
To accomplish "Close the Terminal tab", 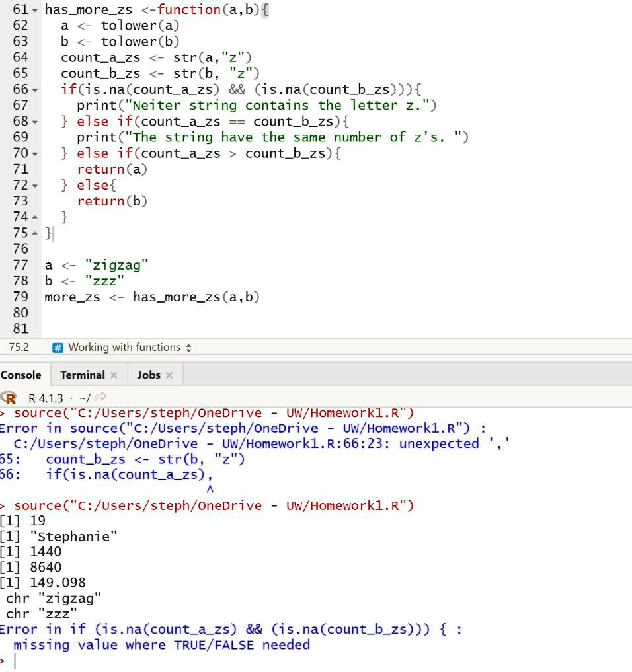I will click(114, 375).
